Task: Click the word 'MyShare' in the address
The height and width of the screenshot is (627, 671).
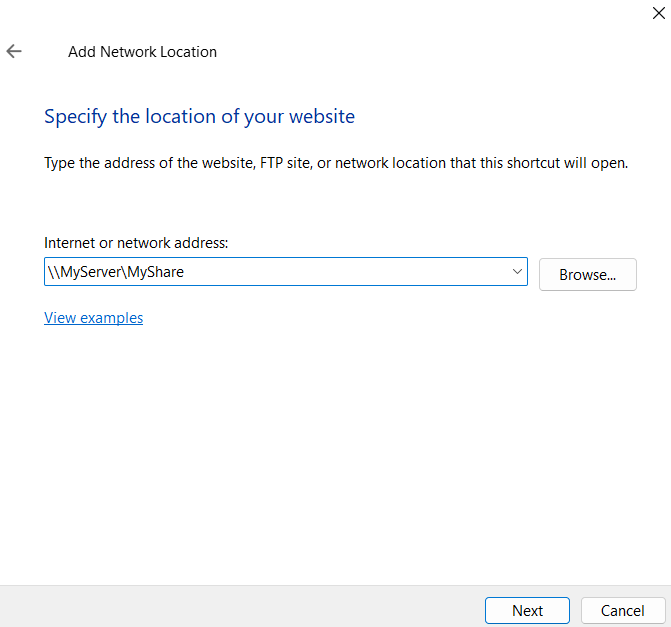Action: pyautogui.click(x=155, y=272)
